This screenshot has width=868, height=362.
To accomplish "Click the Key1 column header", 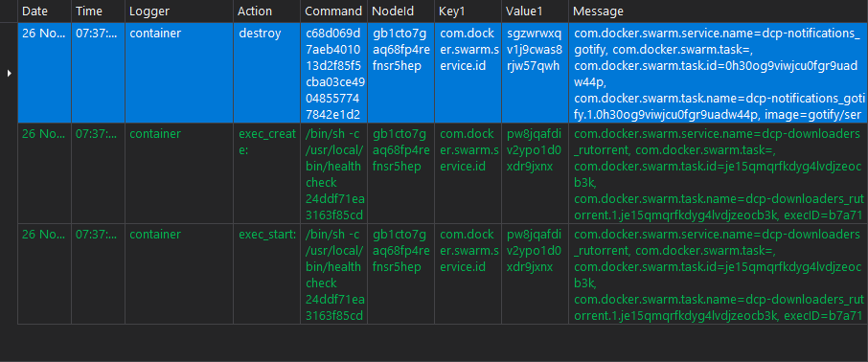I will click(468, 11).
